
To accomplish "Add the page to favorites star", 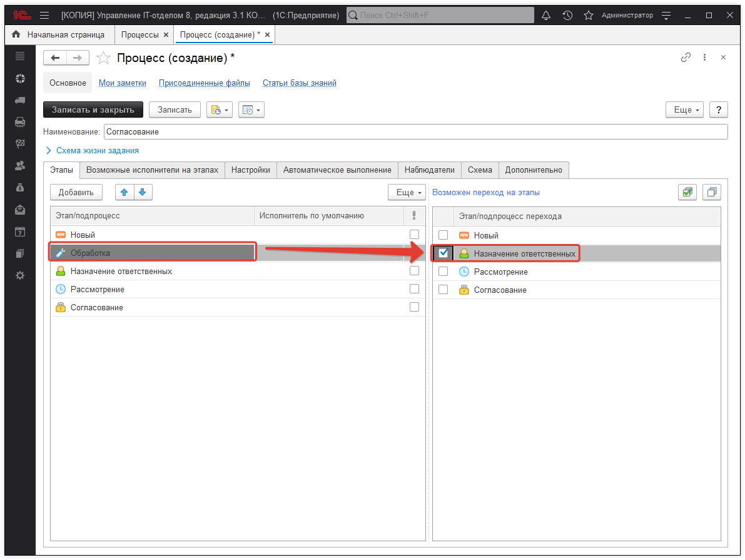I will tap(588, 15).
